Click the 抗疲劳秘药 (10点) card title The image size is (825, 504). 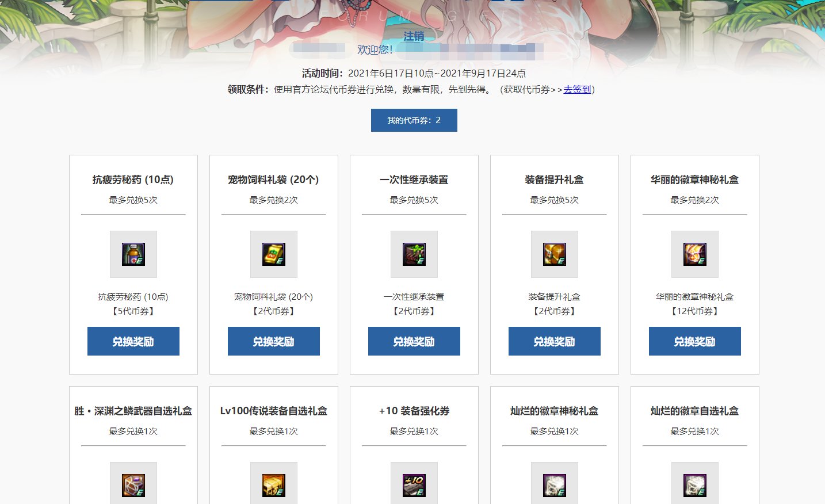click(x=133, y=180)
